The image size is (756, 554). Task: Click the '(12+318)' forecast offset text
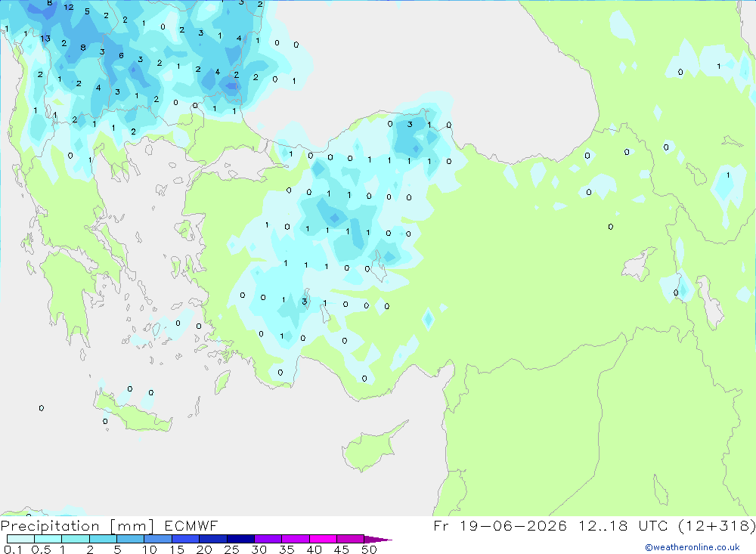(717, 525)
